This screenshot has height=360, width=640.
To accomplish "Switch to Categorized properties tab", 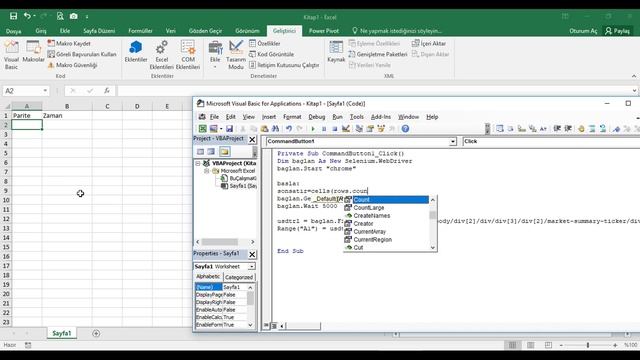I will [x=239, y=277].
